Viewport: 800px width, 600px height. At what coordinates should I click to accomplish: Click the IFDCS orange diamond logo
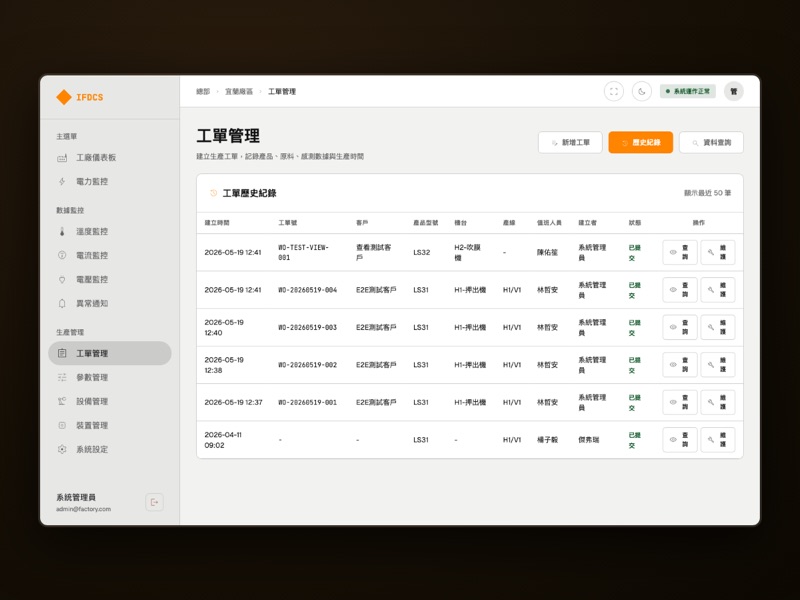pos(64,97)
